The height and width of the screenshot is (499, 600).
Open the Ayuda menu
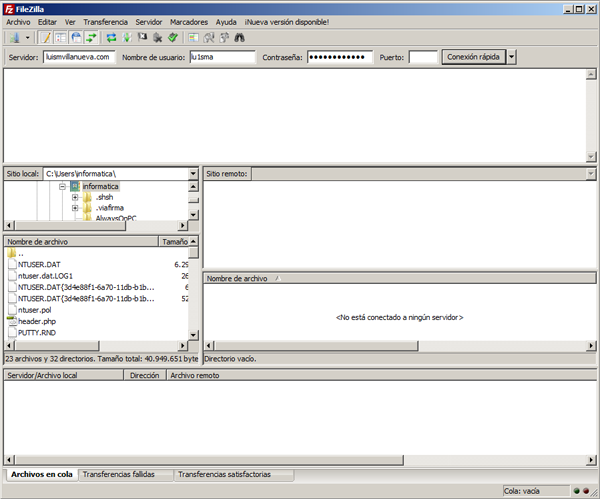click(226, 22)
